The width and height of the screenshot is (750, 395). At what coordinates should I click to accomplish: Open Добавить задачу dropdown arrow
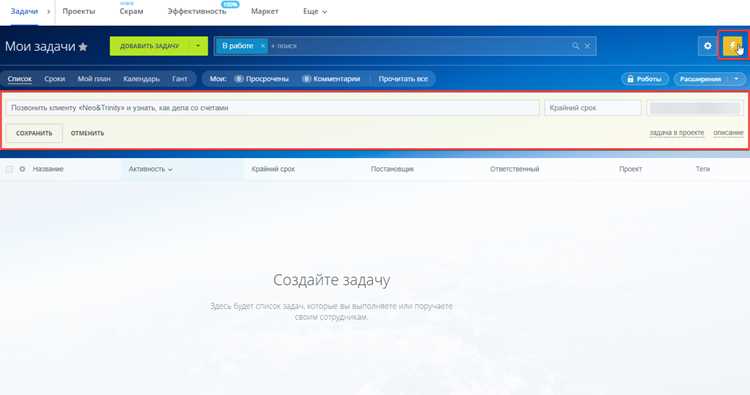click(x=199, y=46)
